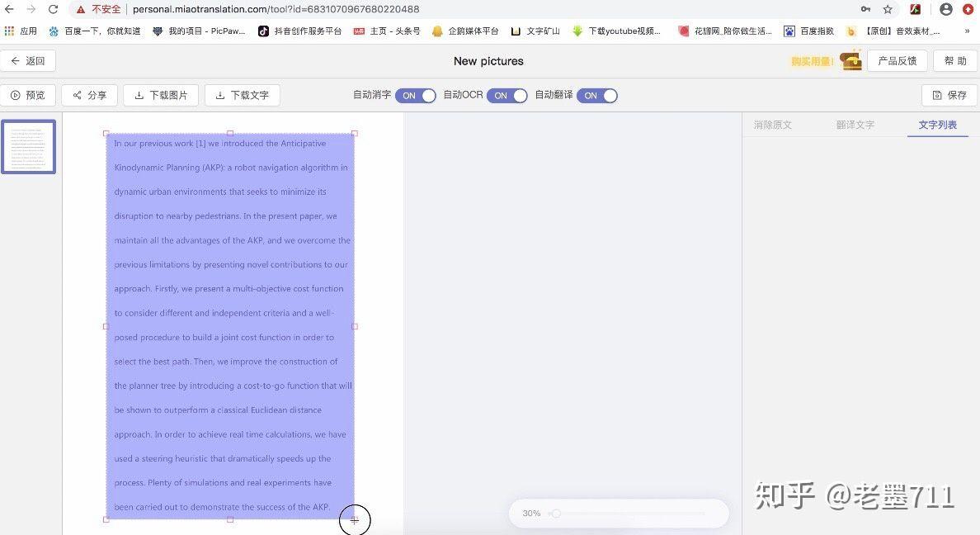Select the 预览 (Preview) icon button
This screenshot has height=535, width=980.
pyautogui.click(x=29, y=95)
